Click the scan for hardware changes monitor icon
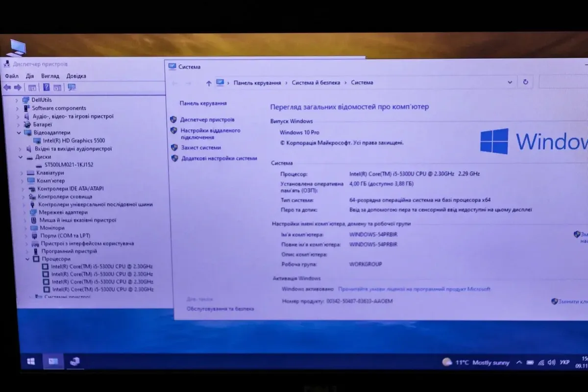588x392 pixels. click(72, 88)
